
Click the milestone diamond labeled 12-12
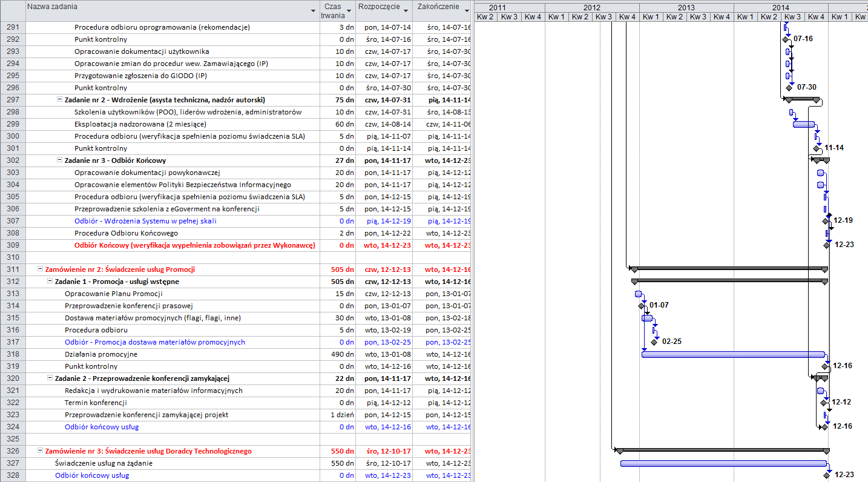[x=824, y=403]
